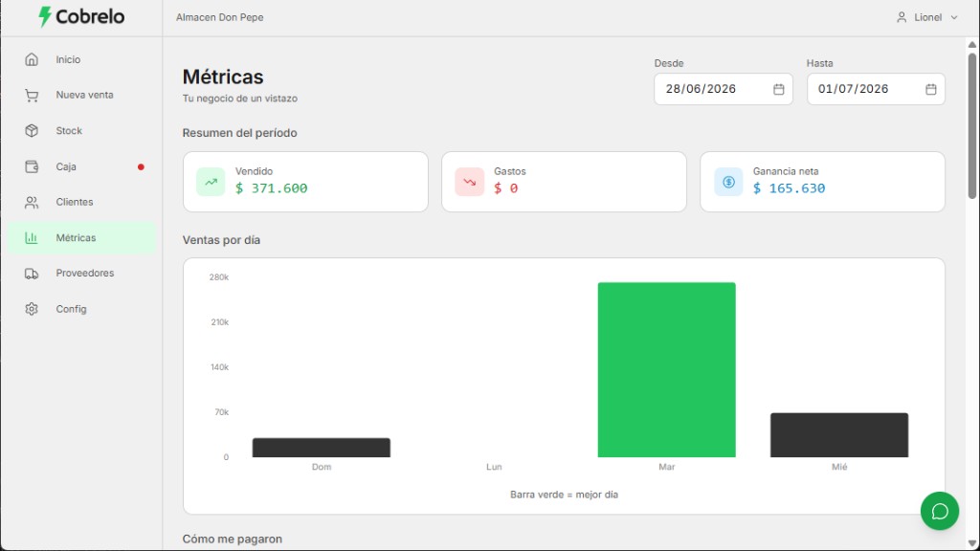Click the Mié axis label
Viewport: 980px width, 551px height.
tap(838, 467)
